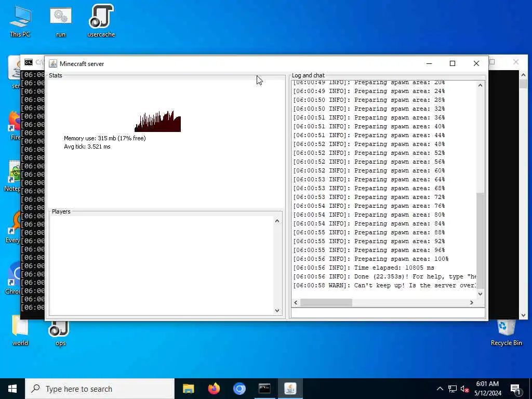
Task: Switch to Command Prompt taskbar item
Action: click(x=264, y=389)
